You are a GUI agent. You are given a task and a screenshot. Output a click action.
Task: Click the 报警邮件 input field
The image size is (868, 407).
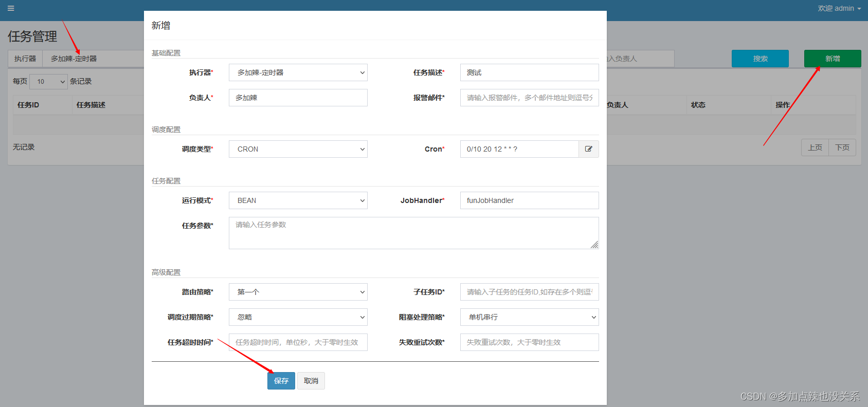tap(530, 98)
